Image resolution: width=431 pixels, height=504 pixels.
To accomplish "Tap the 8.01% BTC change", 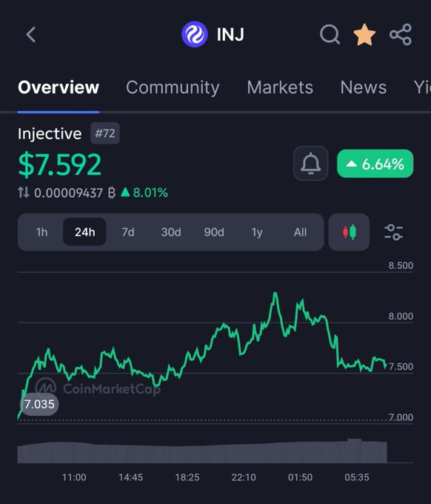I will pos(144,193).
